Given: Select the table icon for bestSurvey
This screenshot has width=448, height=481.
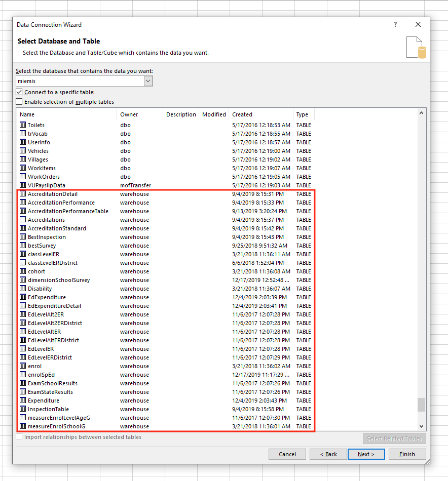Looking at the screenshot, I should pyautogui.click(x=23, y=246).
